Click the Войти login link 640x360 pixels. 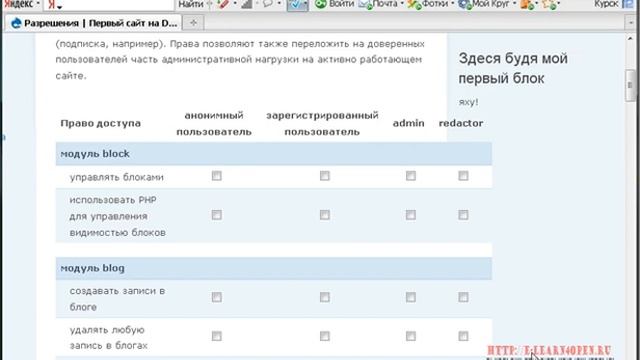(341, 4)
